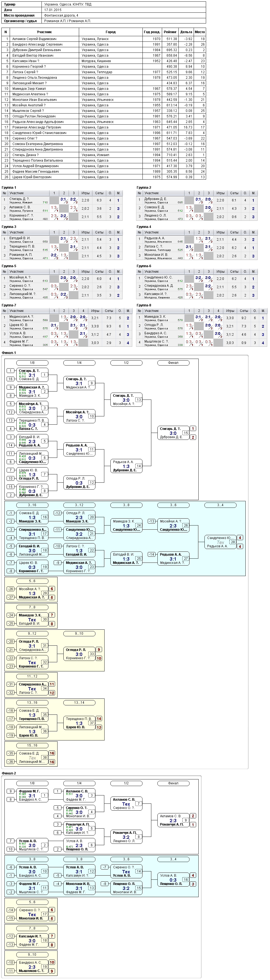Select the Год рожд. column header
The height and width of the screenshot is (980, 270).
(152, 32)
